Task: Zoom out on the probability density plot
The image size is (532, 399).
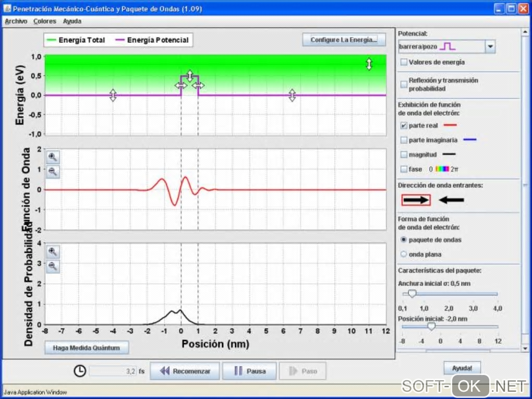Action: coord(53,267)
